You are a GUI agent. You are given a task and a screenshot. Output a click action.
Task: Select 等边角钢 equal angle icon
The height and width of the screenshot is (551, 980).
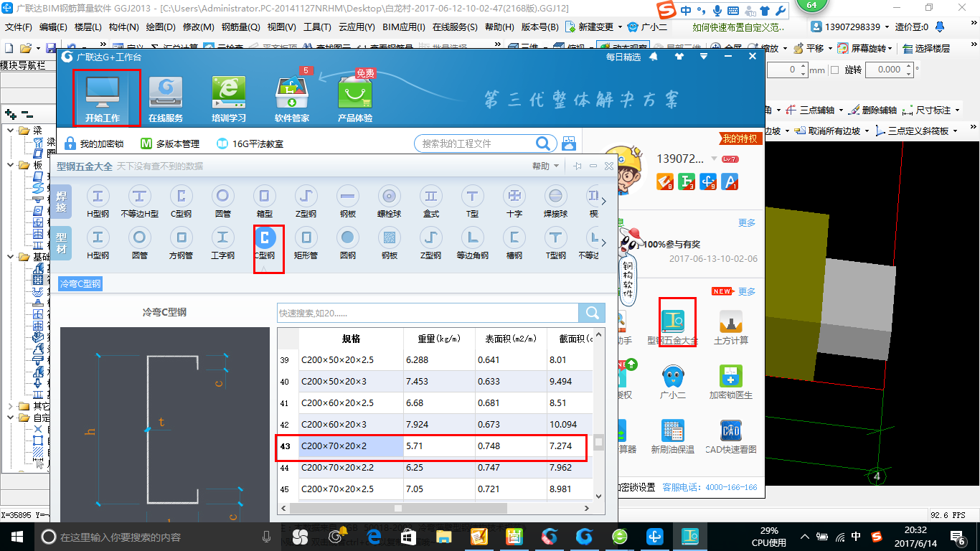[x=472, y=237]
